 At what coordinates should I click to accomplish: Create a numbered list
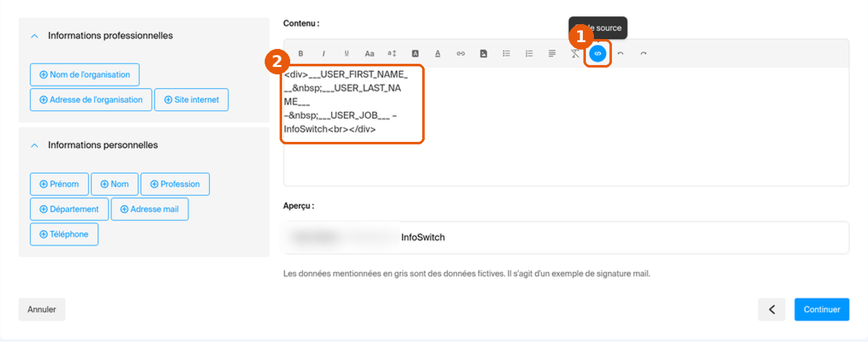point(529,54)
